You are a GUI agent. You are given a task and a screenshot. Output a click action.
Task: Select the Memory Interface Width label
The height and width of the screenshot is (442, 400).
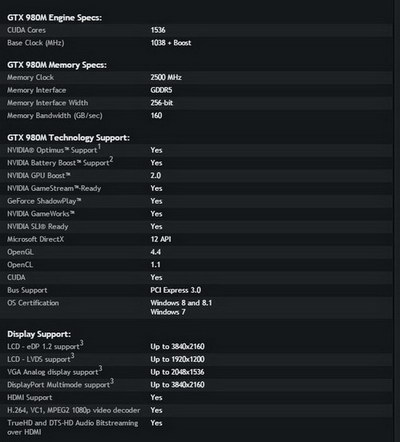[48, 103]
